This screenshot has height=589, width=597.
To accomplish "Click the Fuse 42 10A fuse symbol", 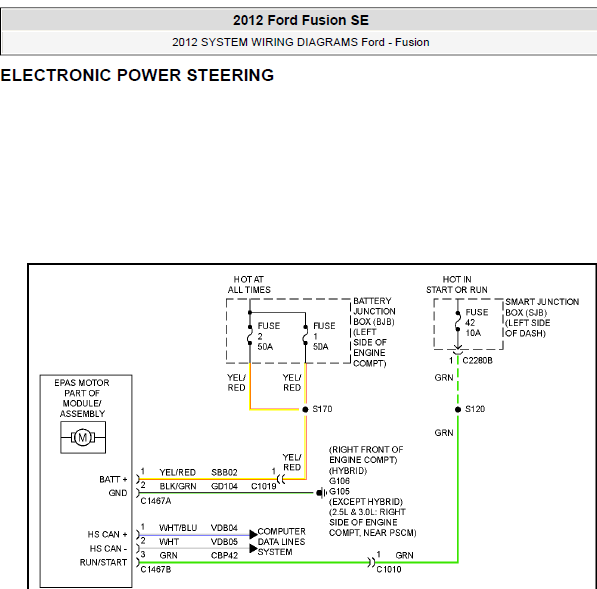I will [458, 321].
